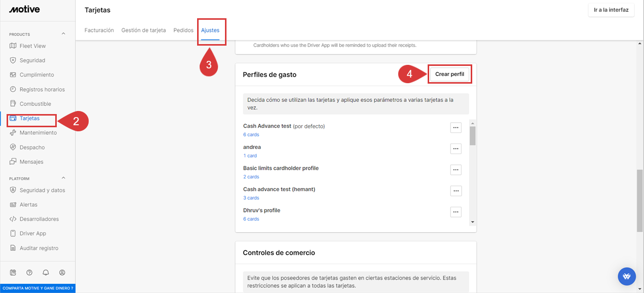Viewport: 644px width, 293px height.
Task: Collapse the PRODUCTS section chevron
Action: pyautogui.click(x=63, y=34)
